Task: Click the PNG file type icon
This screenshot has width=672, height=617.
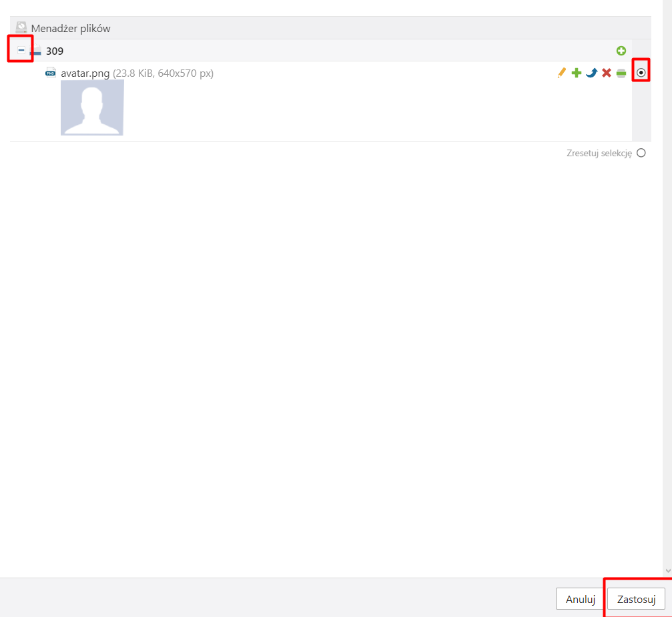Action: (51, 73)
